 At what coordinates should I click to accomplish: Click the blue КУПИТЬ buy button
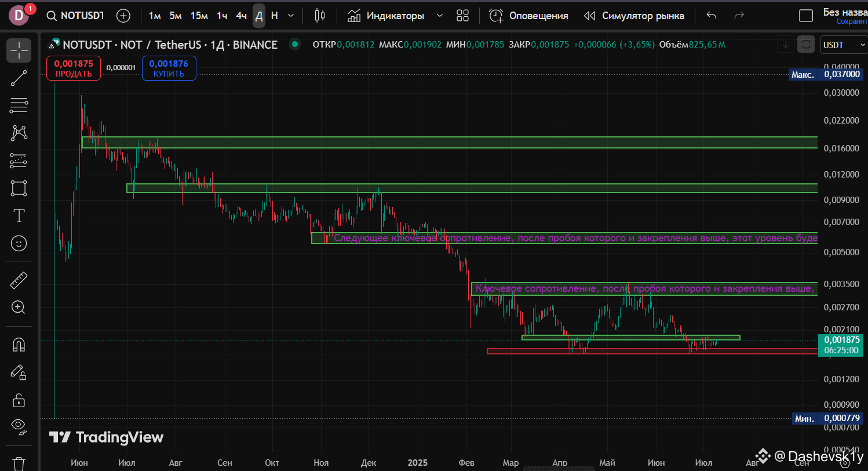pos(169,68)
